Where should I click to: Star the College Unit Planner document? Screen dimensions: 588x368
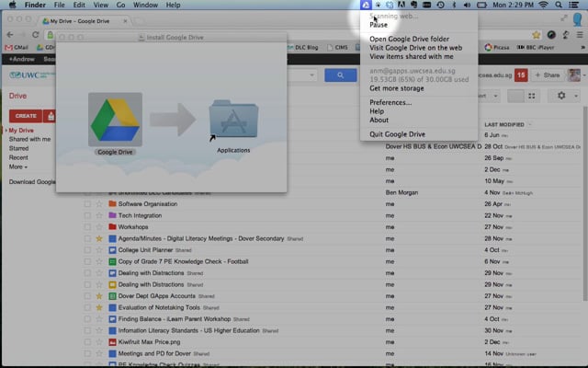99,250
